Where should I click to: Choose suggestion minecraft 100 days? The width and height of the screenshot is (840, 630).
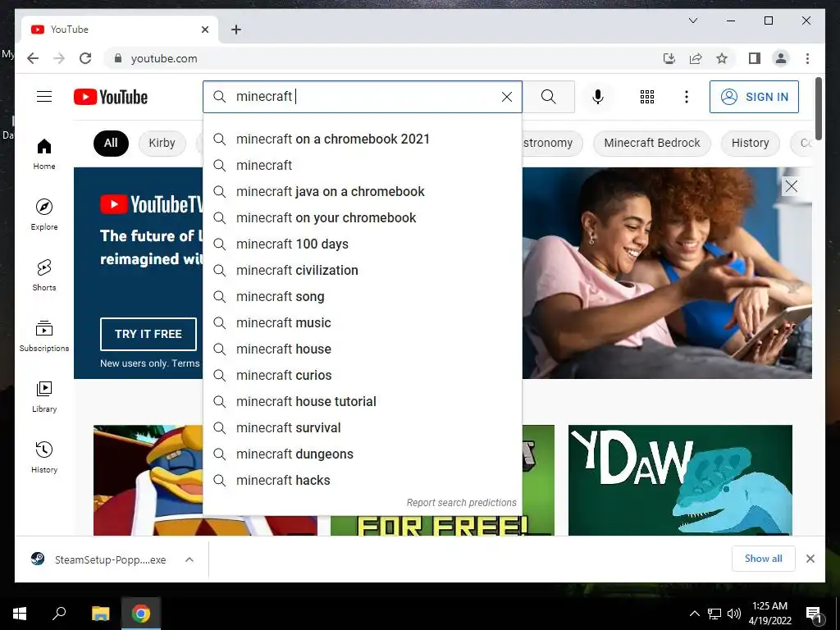(363, 244)
